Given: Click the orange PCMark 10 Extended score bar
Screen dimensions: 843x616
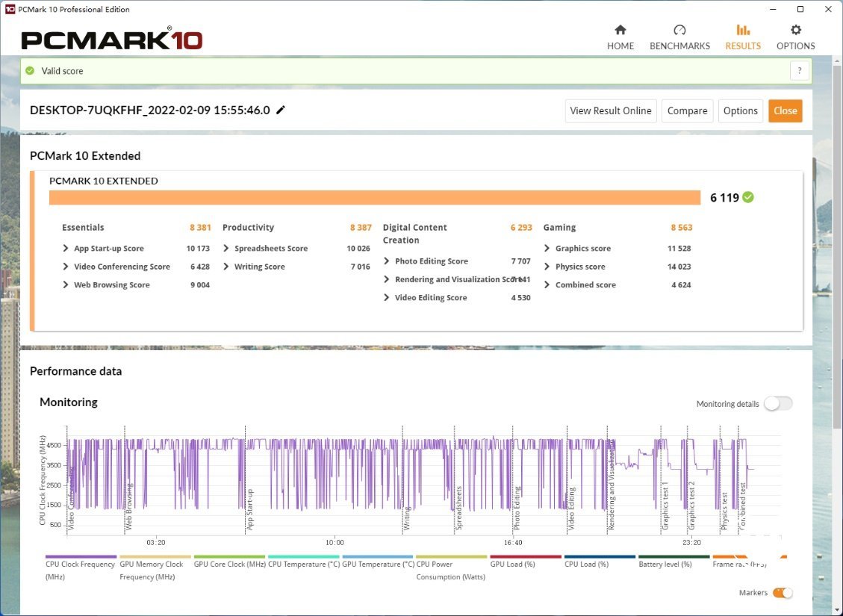Looking at the screenshot, I should point(375,198).
